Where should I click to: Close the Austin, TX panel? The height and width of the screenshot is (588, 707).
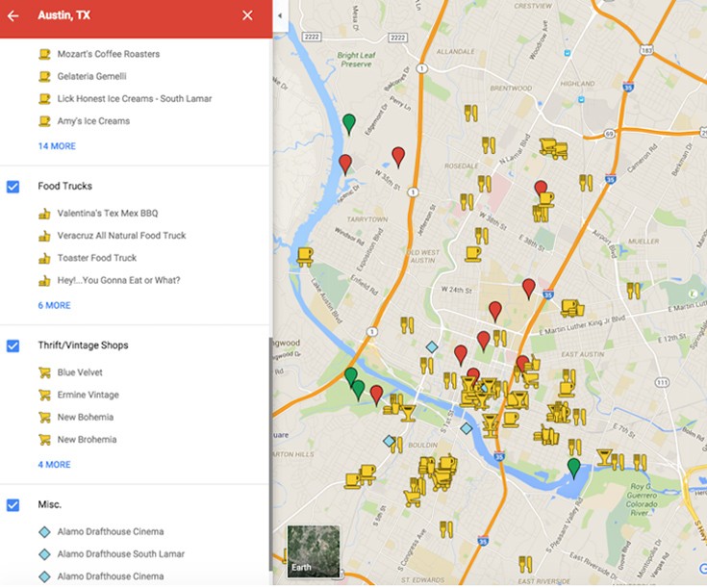(247, 15)
